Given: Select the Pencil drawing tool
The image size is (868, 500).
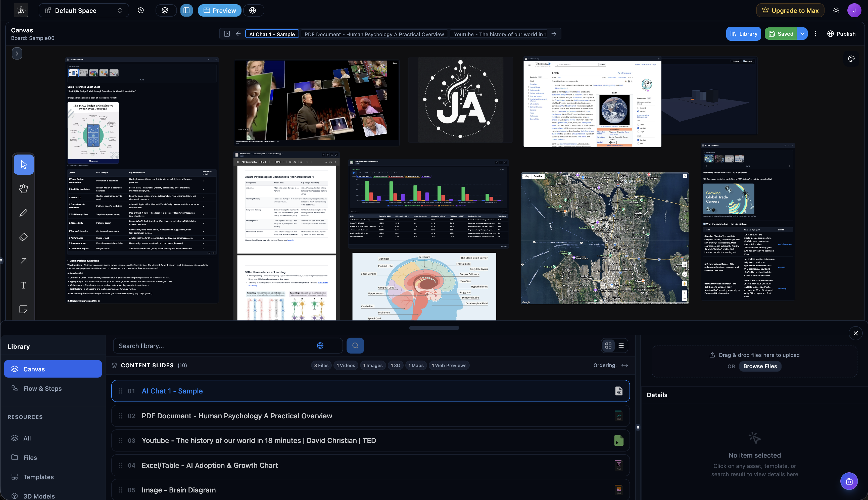Looking at the screenshot, I should 23,213.
